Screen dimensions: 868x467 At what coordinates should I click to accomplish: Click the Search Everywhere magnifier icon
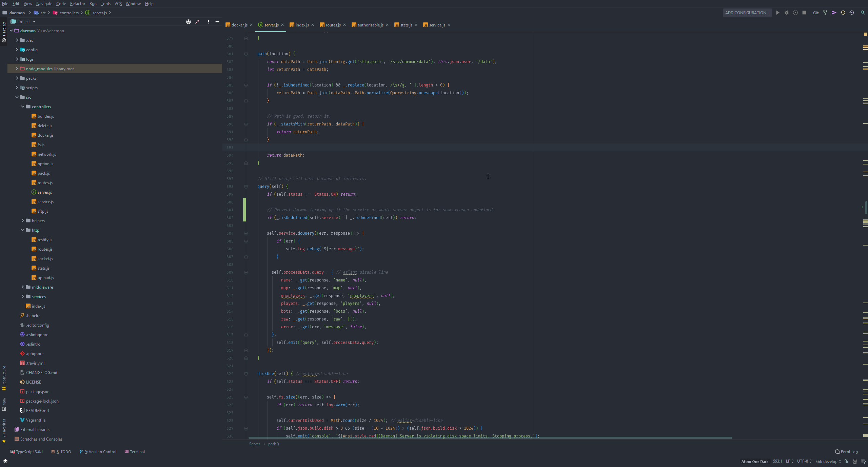click(863, 13)
